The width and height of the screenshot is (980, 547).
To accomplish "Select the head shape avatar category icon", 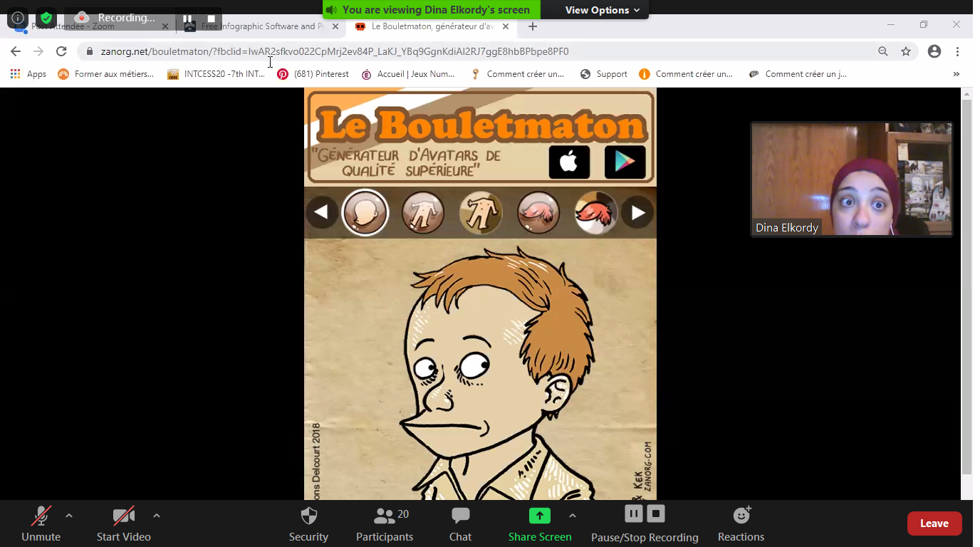I will coord(365,212).
